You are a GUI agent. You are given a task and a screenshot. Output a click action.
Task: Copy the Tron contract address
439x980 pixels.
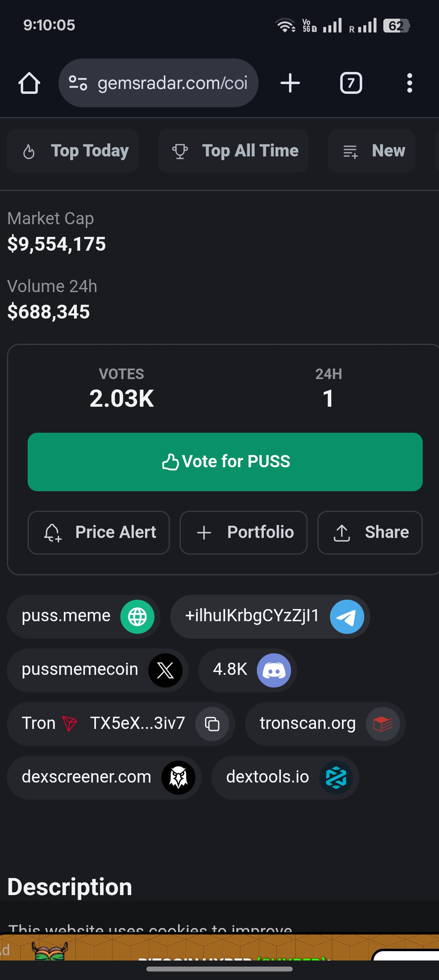point(212,724)
